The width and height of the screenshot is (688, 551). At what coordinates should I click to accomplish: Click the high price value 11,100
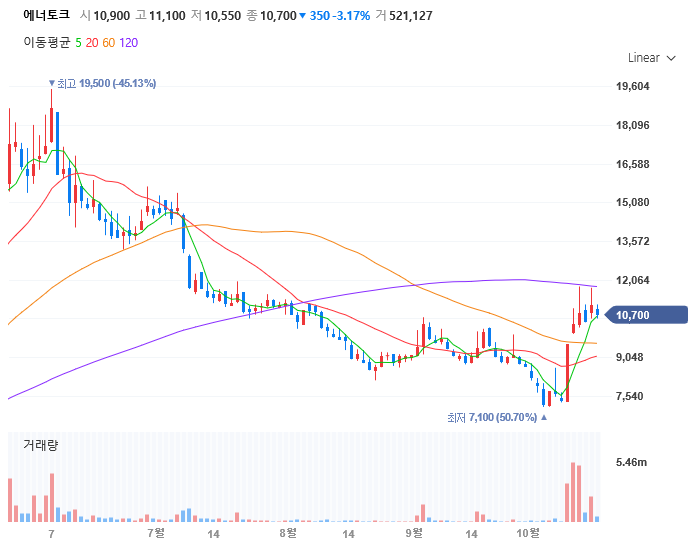click(167, 16)
